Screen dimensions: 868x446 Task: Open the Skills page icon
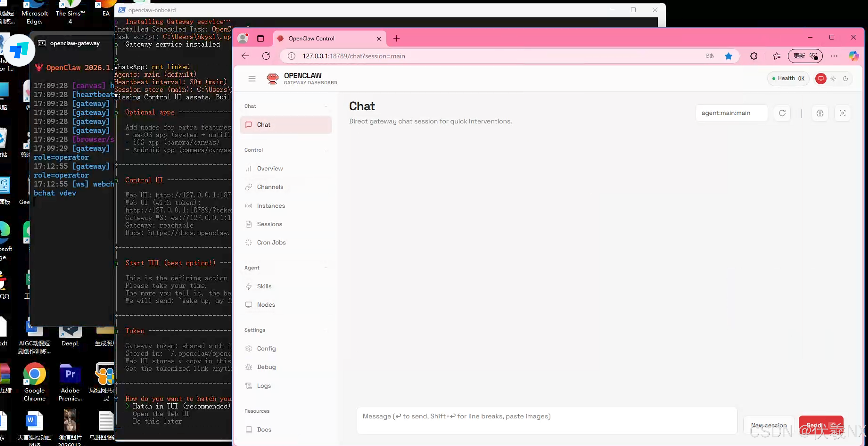click(x=249, y=286)
